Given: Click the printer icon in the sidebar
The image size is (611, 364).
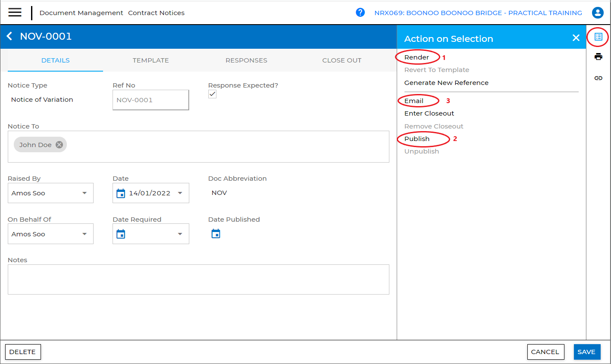Looking at the screenshot, I should pyautogui.click(x=598, y=56).
